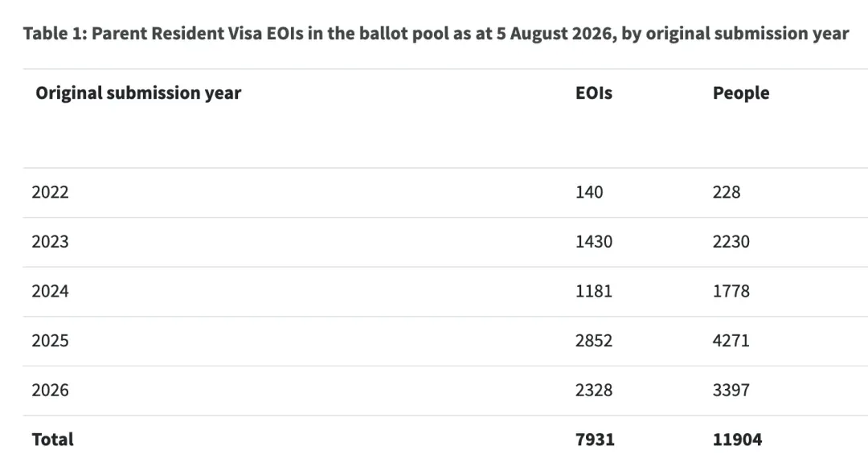Click the EOIs column header
Viewport: 868px width, 475px height.
[594, 93]
